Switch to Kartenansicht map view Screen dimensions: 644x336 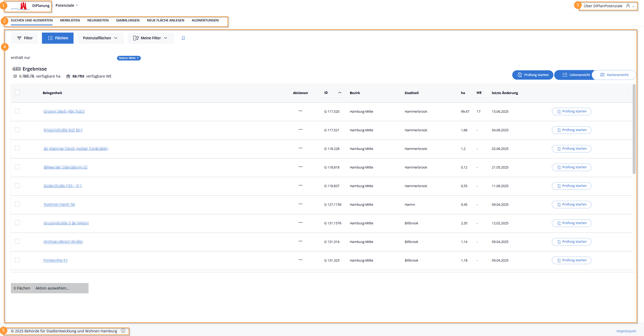pos(614,75)
